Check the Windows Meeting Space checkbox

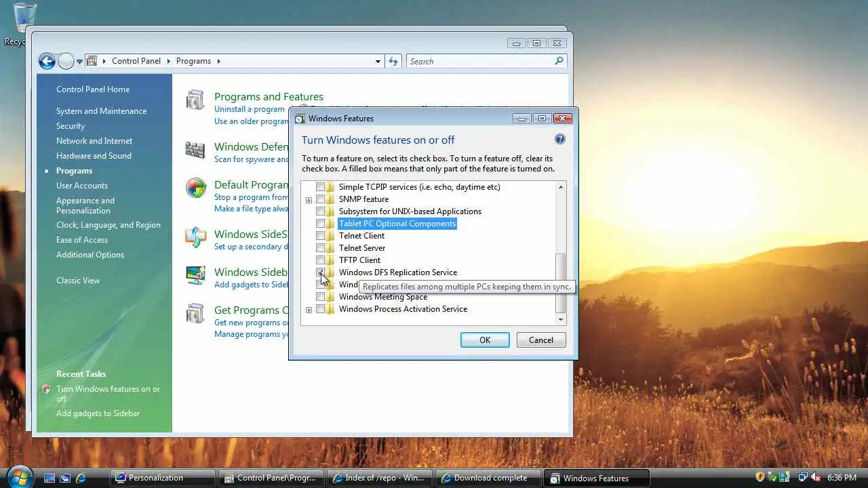point(320,297)
